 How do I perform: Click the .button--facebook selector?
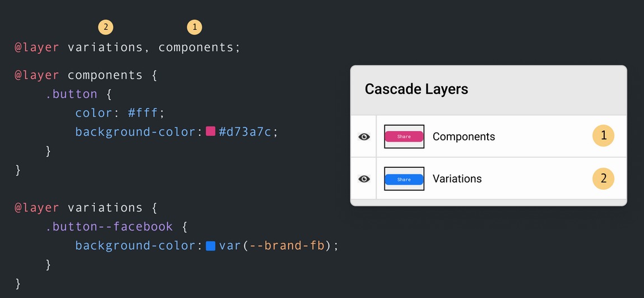(109, 226)
